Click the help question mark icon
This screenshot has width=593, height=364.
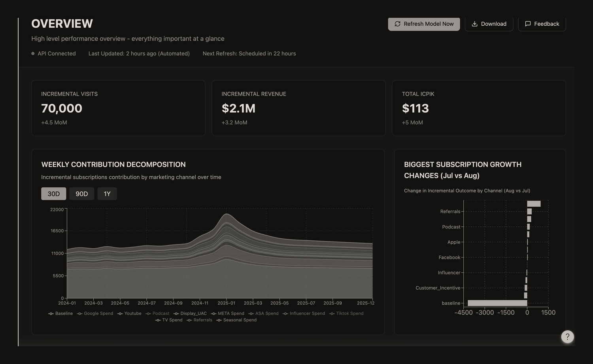(567, 337)
